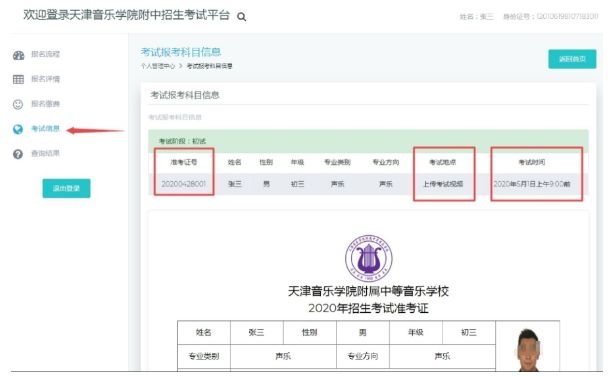
Task: Click the 考试地点 column header
Action: click(x=443, y=162)
